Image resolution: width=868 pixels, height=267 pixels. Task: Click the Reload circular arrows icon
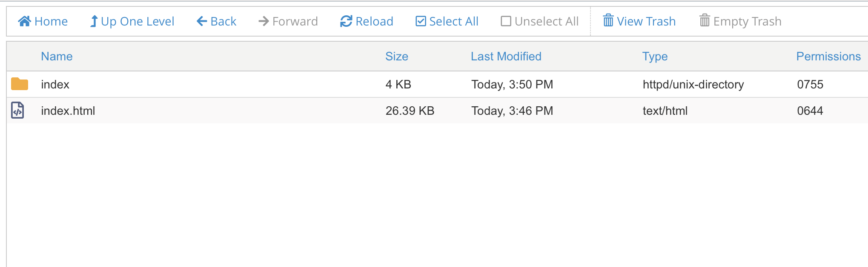(346, 21)
